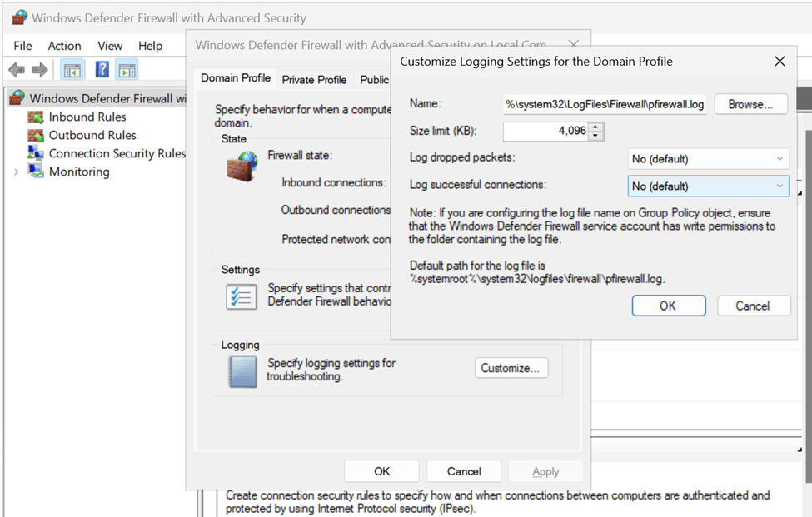The height and width of the screenshot is (517, 812).
Task: Toggle the Show/Hide Console Tree toolbar icon
Action: coord(72,69)
